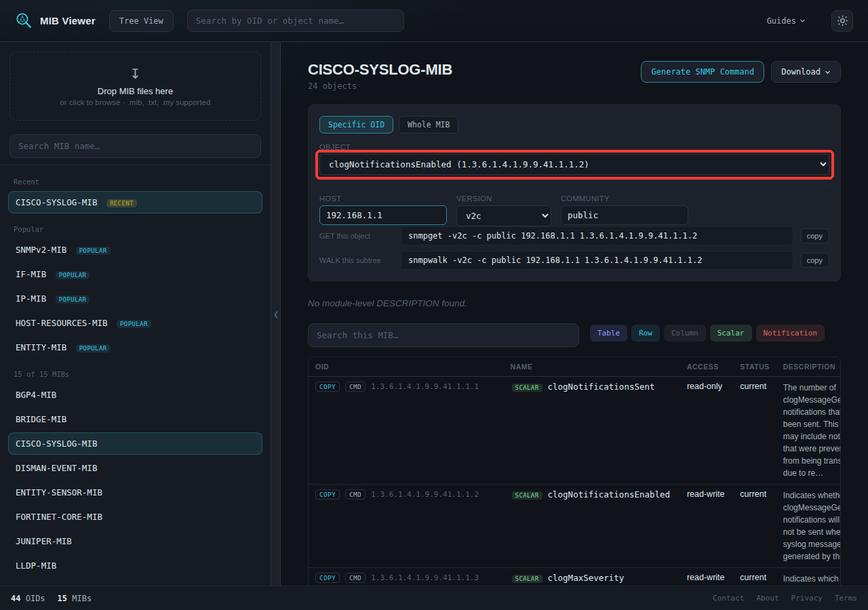Click the clogNotificationsSent name
The width and height of the screenshot is (868, 610).
[601, 387]
